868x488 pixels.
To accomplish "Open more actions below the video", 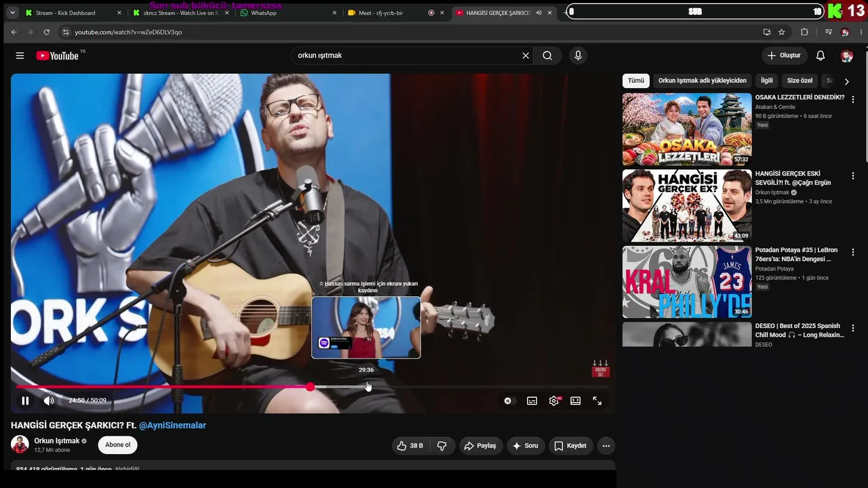I will tap(606, 446).
